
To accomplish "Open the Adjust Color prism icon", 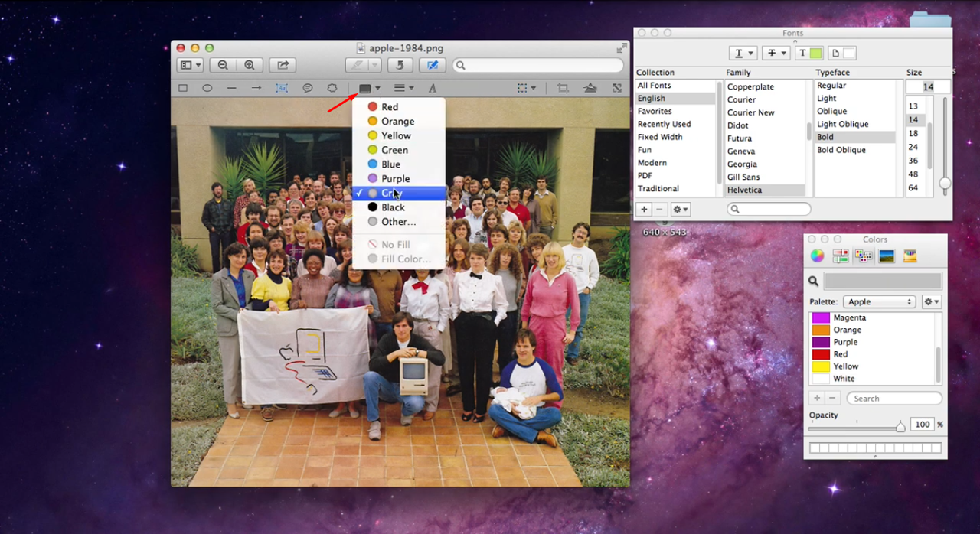I will click(590, 88).
